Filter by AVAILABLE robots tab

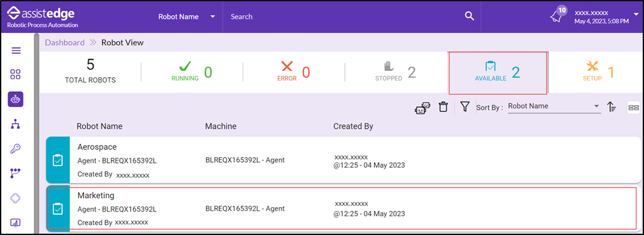[498, 73]
